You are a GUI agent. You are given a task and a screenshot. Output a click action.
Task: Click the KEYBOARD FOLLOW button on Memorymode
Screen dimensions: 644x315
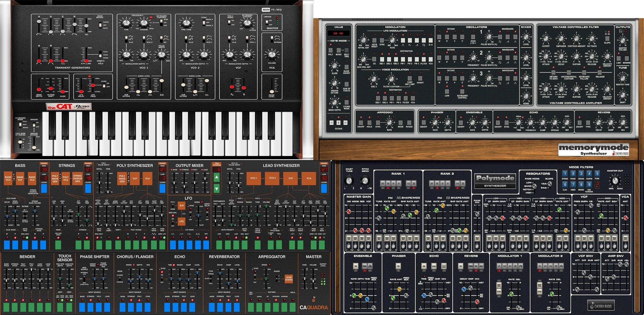click(x=584, y=72)
